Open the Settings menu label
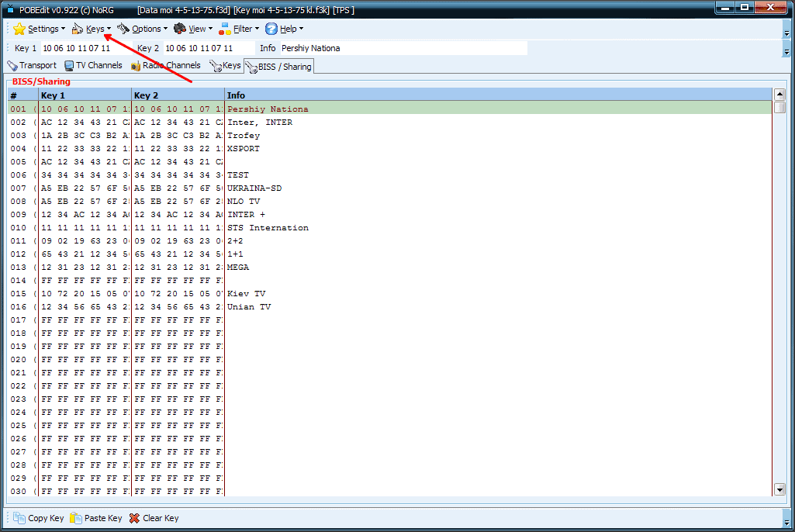The image size is (795, 532). [43, 29]
